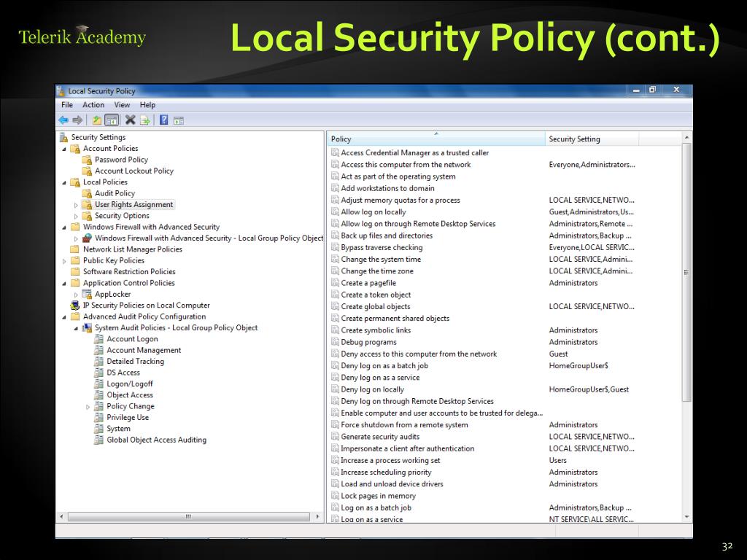Viewport: 747px width, 560px height.
Task: Go up one level using toolbar icon
Action: (x=97, y=120)
